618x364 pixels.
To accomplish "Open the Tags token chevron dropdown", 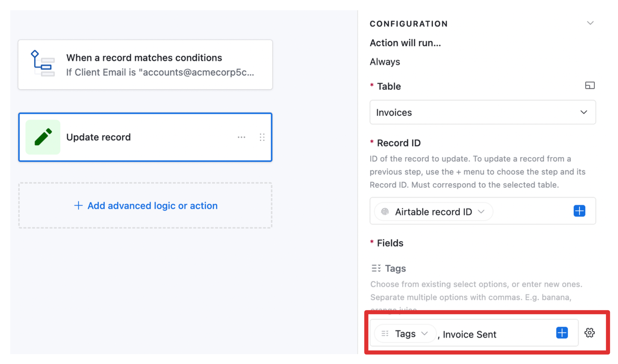I will [x=425, y=334].
